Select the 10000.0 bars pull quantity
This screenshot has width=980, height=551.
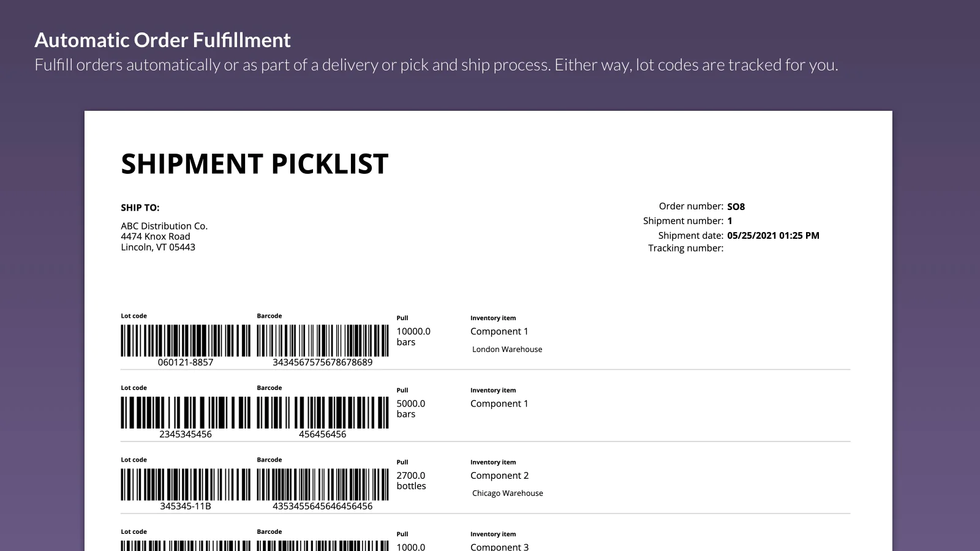pyautogui.click(x=413, y=337)
